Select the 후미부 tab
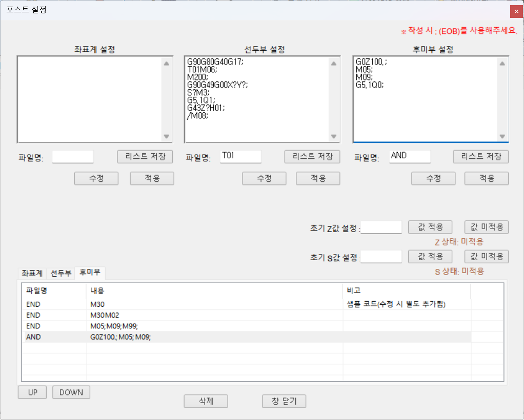This screenshot has height=420, width=524. point(89,274)
